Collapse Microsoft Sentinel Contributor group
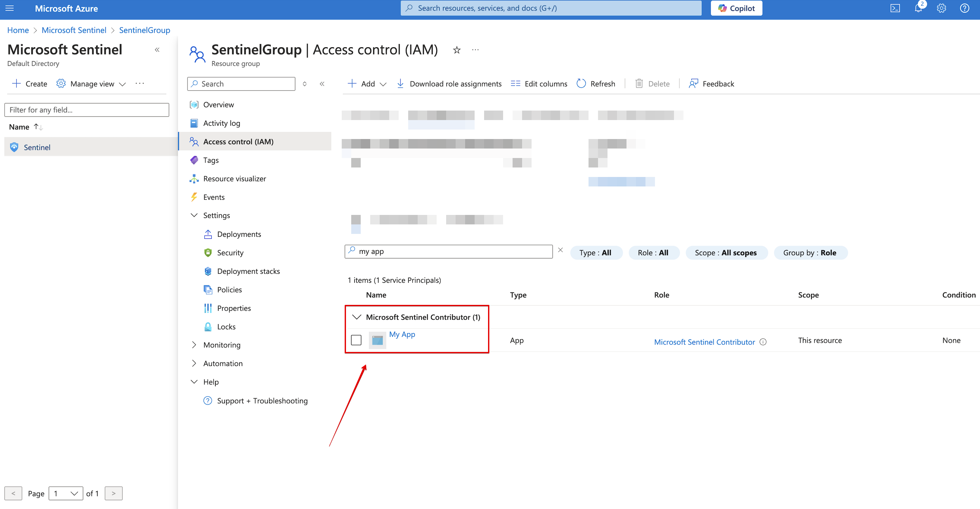The image size is (980, 509). (356, 317)
